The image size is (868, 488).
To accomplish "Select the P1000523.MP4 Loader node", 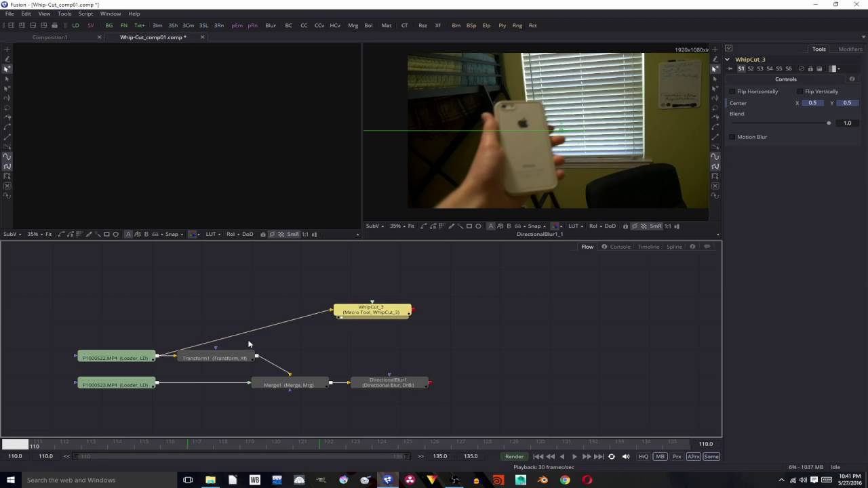I will (116, 384).
